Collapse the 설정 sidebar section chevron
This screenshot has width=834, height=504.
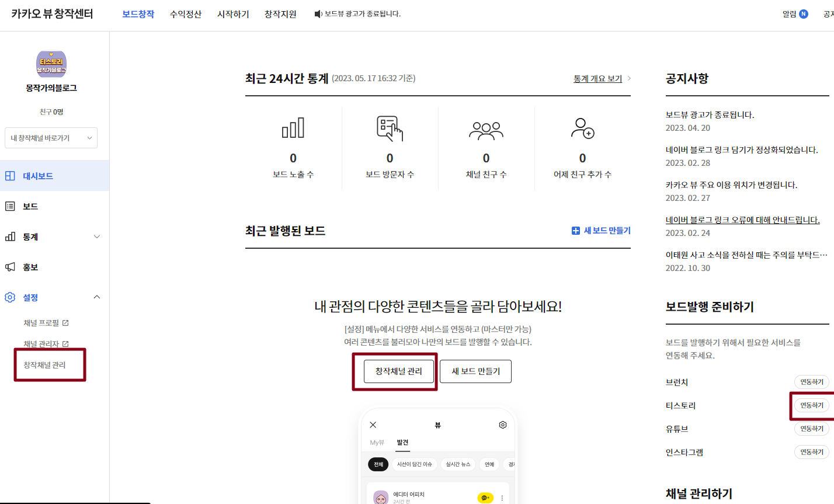97,297
